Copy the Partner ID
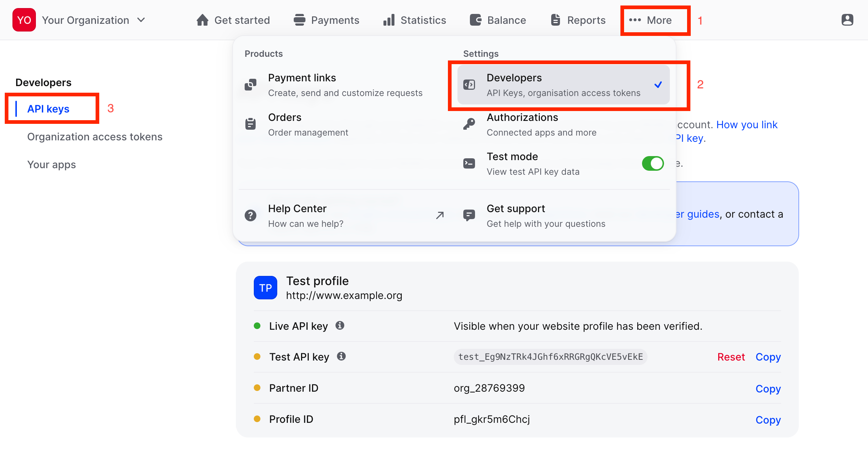The width and height of the screenshot is (868, 458). [x=768, y=388]
